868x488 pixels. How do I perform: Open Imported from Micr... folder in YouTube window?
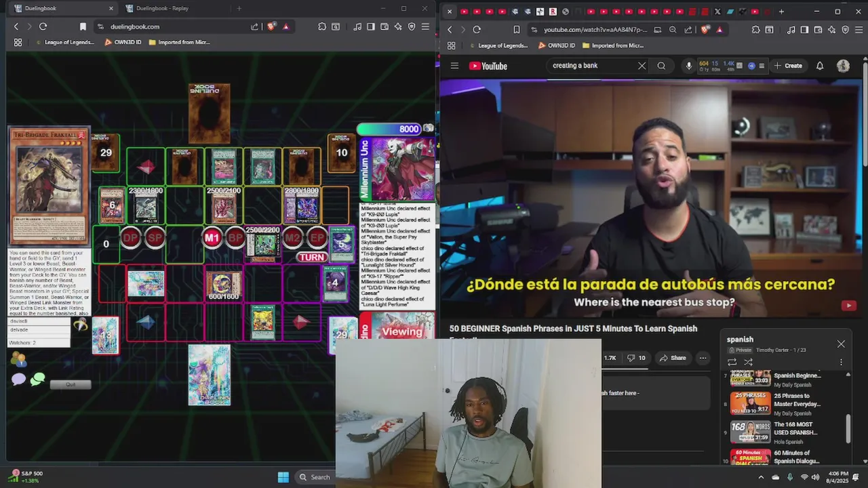(612, 45)
